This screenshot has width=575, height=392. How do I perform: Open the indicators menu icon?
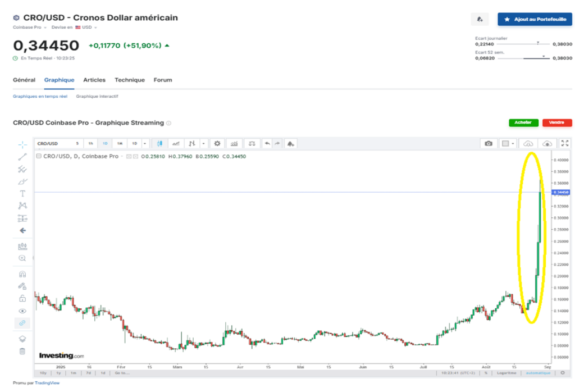point(234,143)
